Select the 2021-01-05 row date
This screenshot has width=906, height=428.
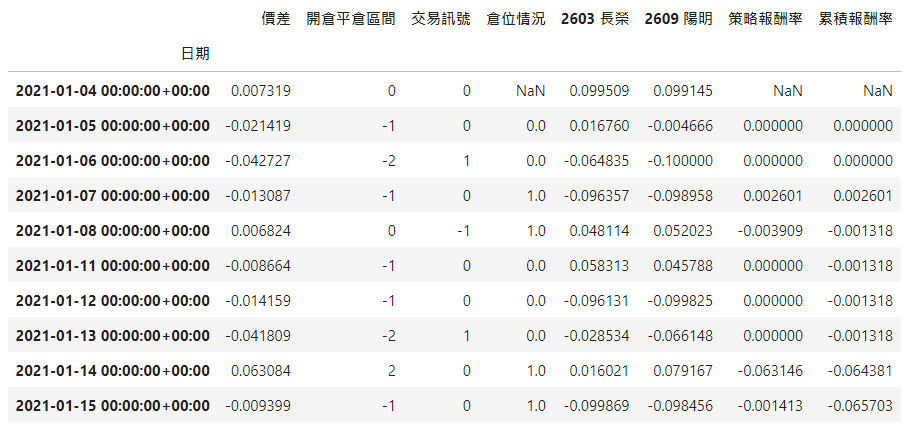pos(113,125)
